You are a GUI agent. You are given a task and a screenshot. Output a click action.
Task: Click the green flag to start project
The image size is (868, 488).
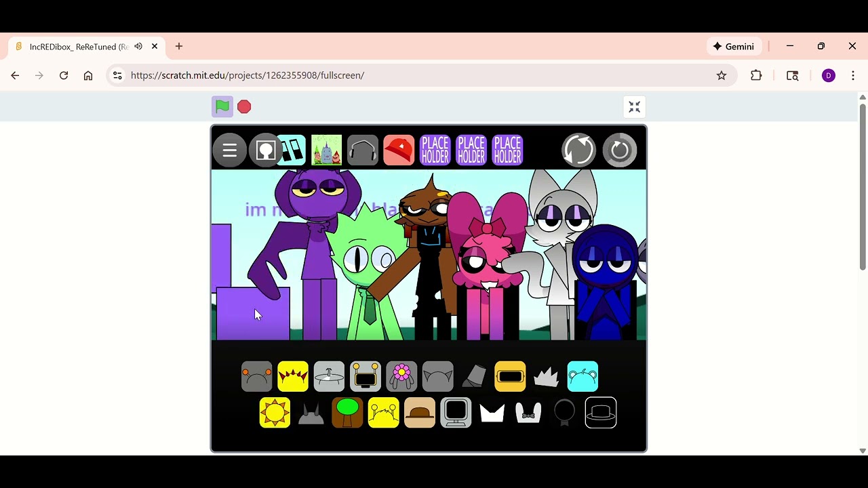[222, 106]
